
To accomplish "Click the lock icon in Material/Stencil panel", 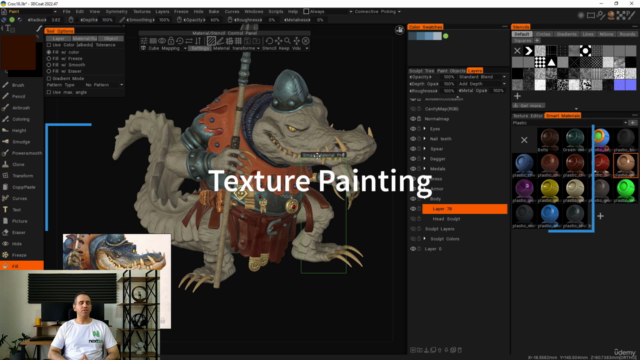I will [x=171, y=41].
